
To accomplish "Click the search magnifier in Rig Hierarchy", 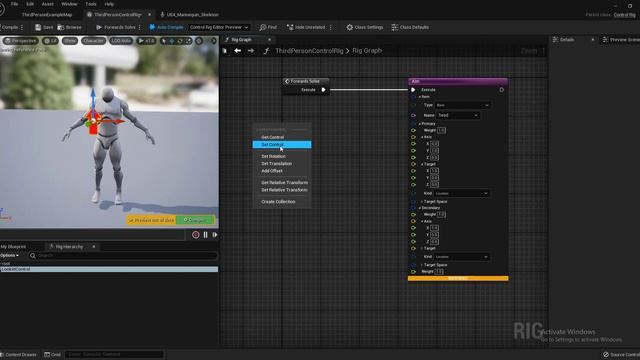I will pyautogui.click(x=33, y=256).
